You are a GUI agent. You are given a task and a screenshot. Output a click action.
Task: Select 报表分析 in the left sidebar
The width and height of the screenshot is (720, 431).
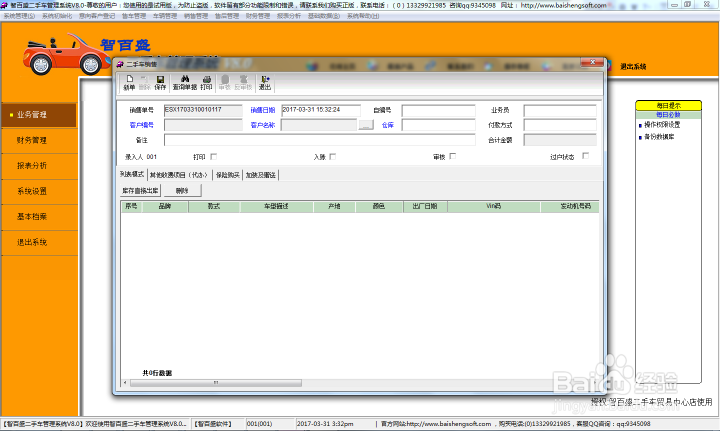pos(39,166)
